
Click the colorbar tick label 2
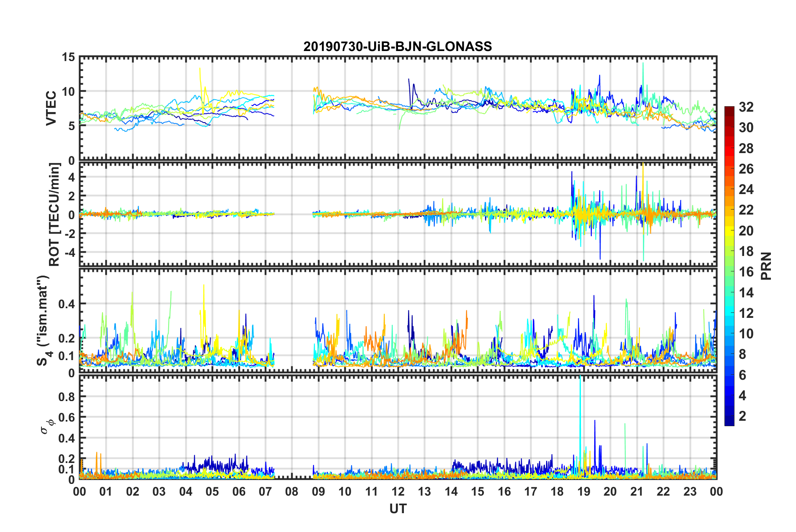tap(742, 416)
